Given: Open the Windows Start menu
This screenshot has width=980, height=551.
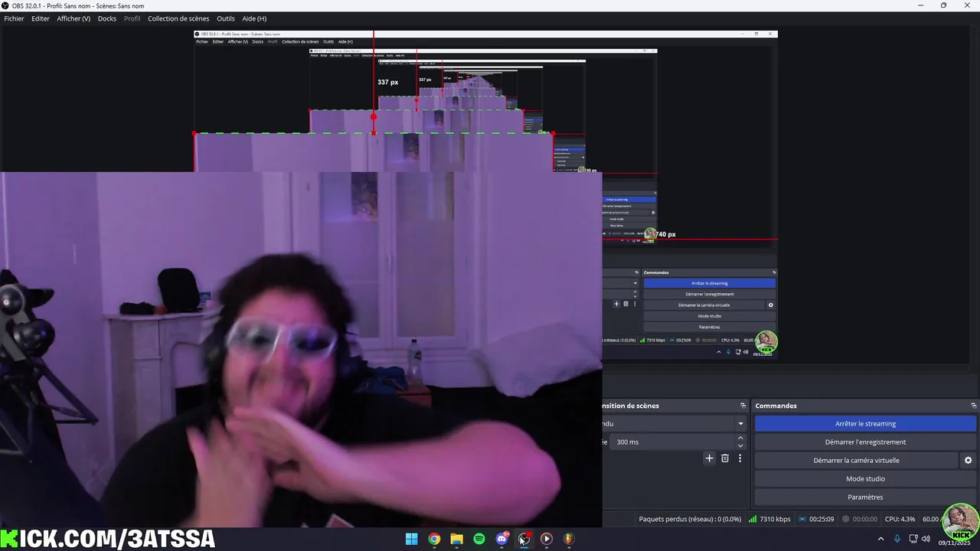Looking at the screenshot, I should 411,539.
